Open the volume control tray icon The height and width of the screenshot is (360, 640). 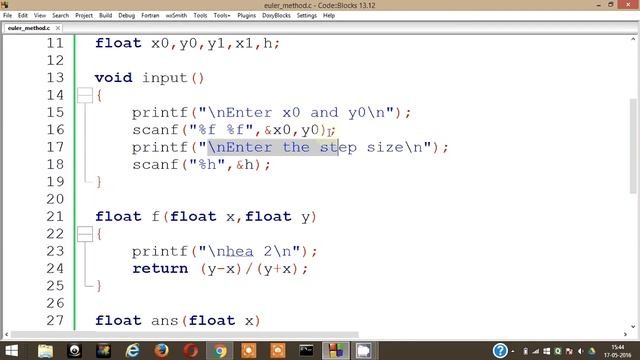(x=580, y=351)
